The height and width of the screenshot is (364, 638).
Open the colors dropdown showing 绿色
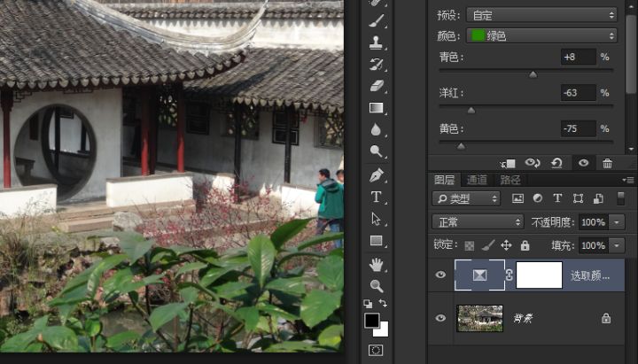[541, 35]
